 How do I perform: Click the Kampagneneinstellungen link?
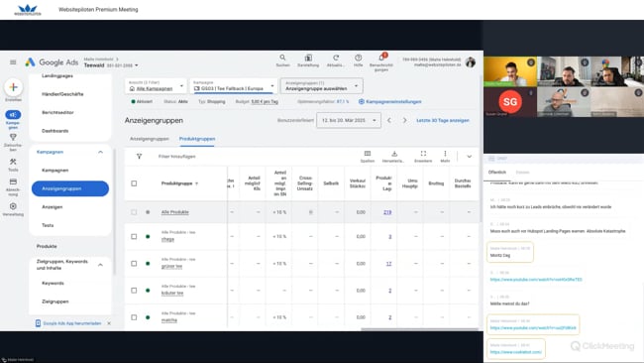click(x=393, y=101)
